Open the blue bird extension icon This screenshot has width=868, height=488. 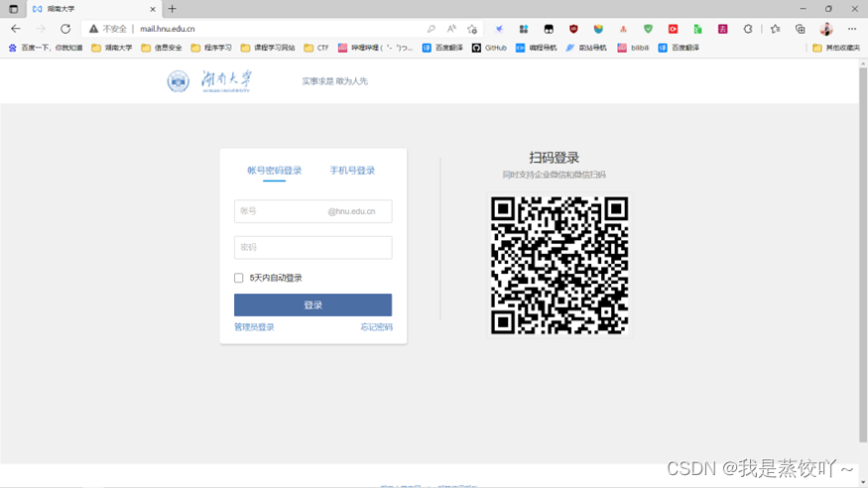pos(499,29)
